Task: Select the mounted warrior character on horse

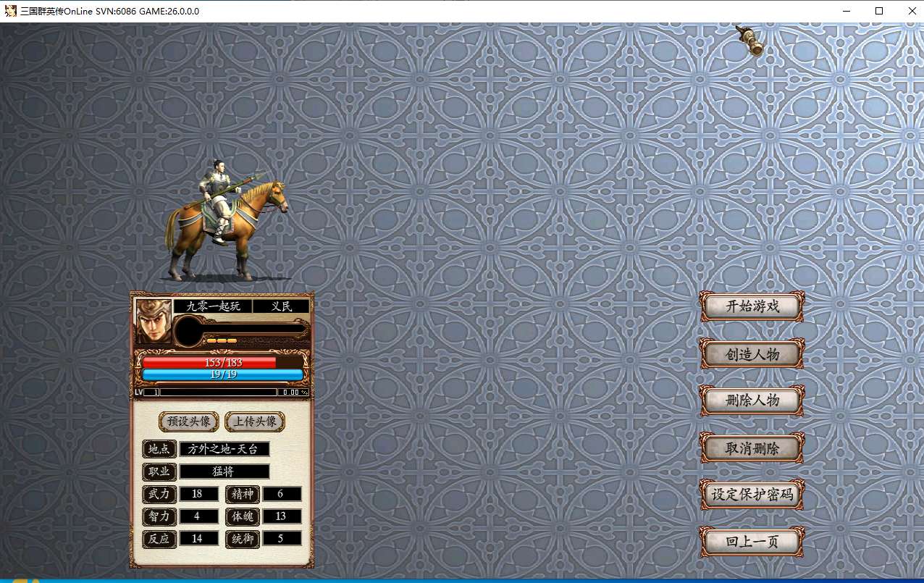Action: [x=226, y=225]
